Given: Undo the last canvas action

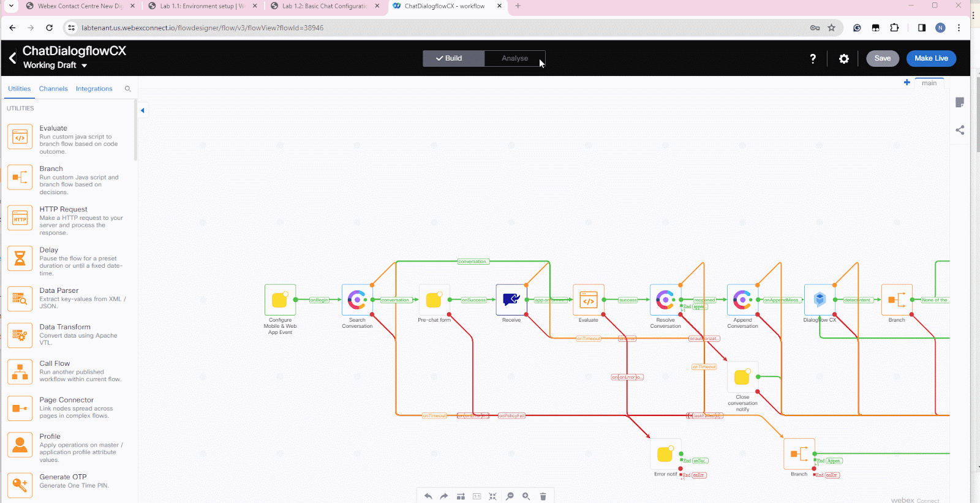Looking at the screenshot, I should 428,496.
